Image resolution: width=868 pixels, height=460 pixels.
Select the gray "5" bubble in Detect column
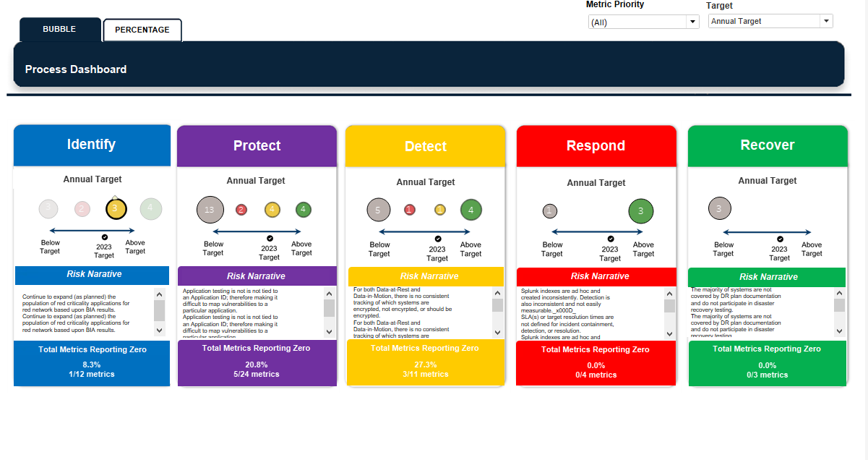[x=378, y=210]
